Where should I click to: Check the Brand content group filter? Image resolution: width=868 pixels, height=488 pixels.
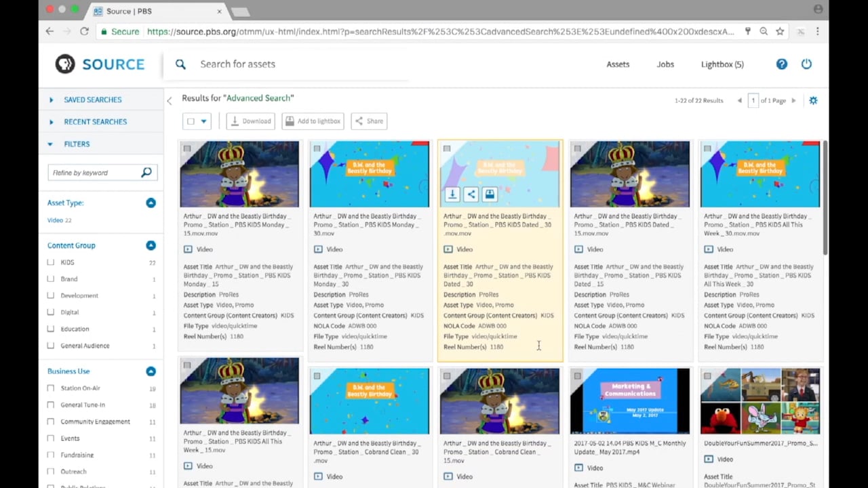[51, 279]
